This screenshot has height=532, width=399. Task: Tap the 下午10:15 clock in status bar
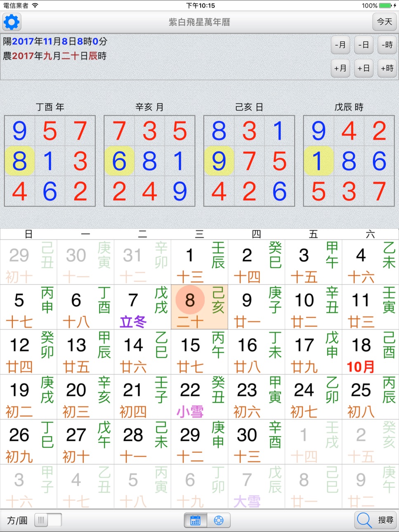click(x=201, y=5)
